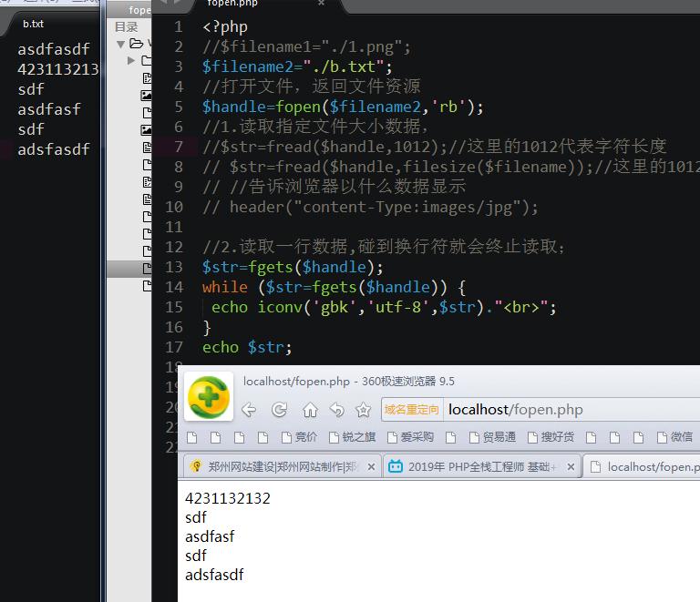700x602 pixels.
Task: Switch to 2019年 PHP全栈工程师 tab
Action: pos(481,466)
